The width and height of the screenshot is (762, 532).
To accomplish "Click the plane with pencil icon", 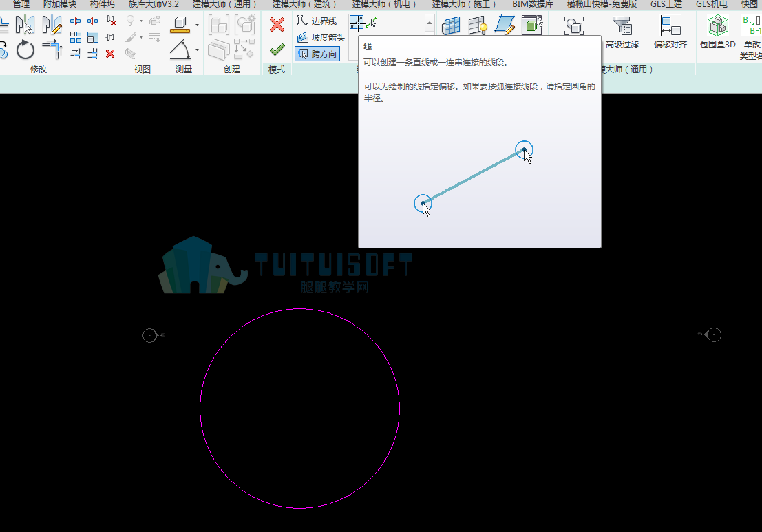I will [505, 25].
